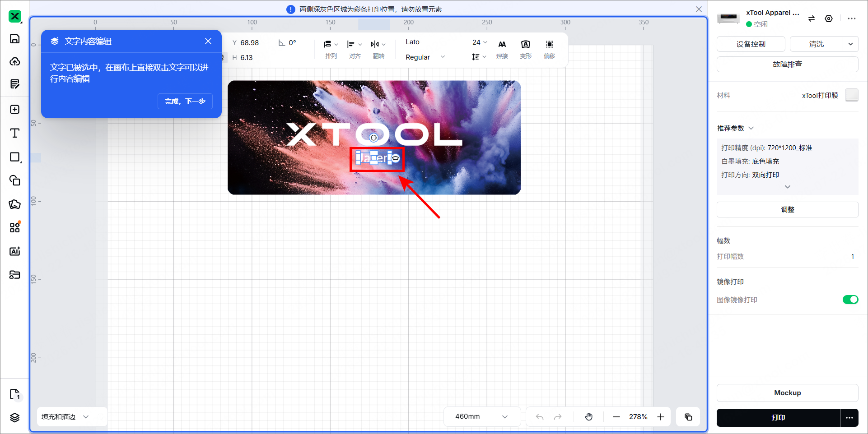The image size is (868, 434).
Task: Click the 打印精度 720*1200_标准 parameter
Action: pyautogui.click(x=767, y=148)
